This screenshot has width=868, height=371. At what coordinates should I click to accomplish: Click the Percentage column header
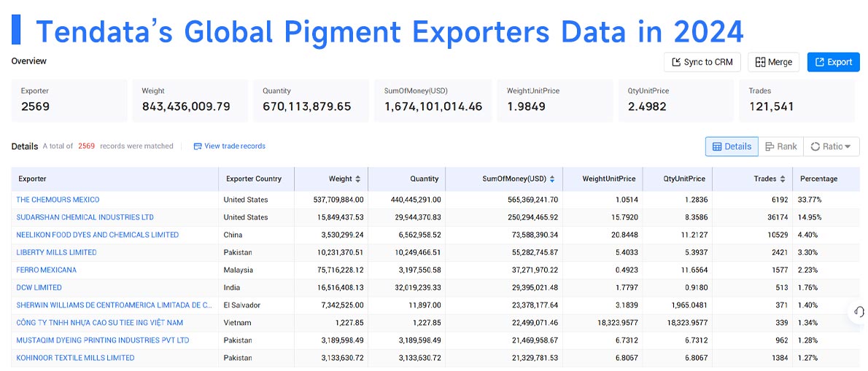click(826, 179)
